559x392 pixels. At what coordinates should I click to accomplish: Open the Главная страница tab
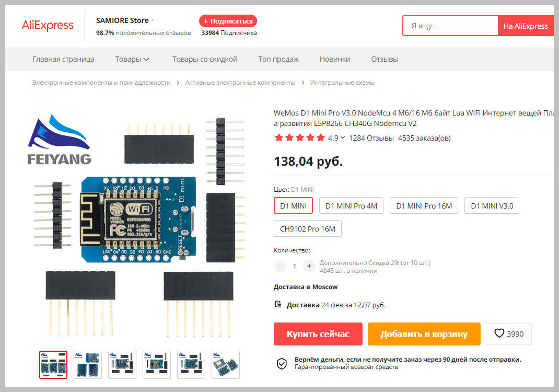[63, 59]
